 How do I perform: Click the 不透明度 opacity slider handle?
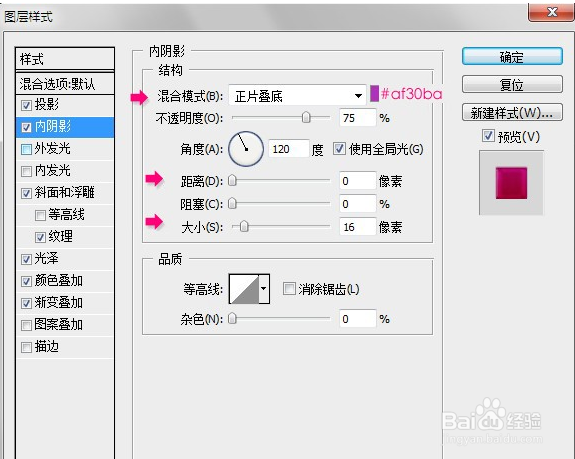306,118
